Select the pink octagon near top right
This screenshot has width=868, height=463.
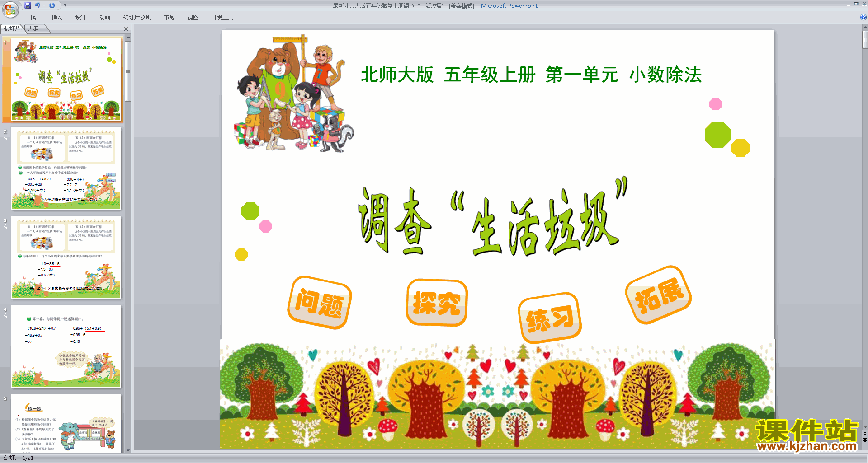(x=715, y=104)
